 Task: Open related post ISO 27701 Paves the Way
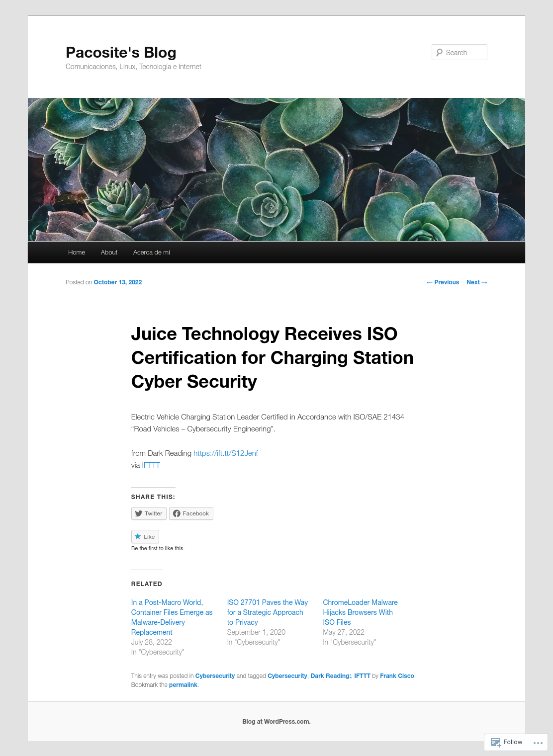tap(268, 612)
